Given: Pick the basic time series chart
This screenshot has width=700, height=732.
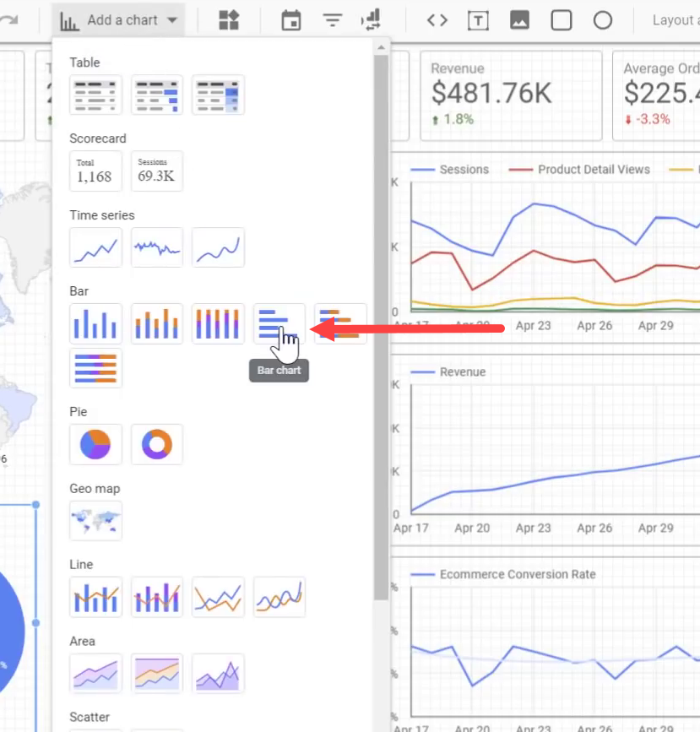Looking at the screenshot, I should click(95, 247).
